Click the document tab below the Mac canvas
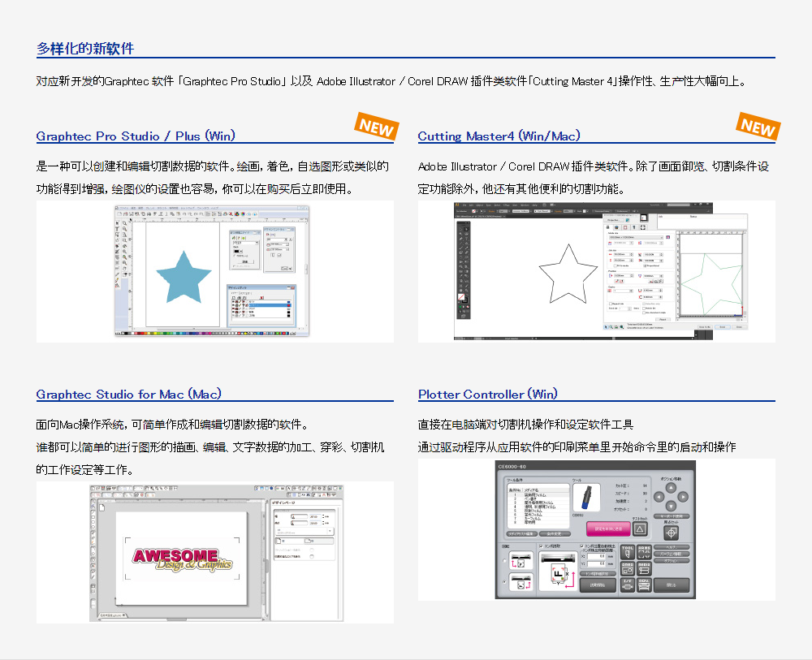Screen dimensions: 812x660 click(x=114, y=615)
